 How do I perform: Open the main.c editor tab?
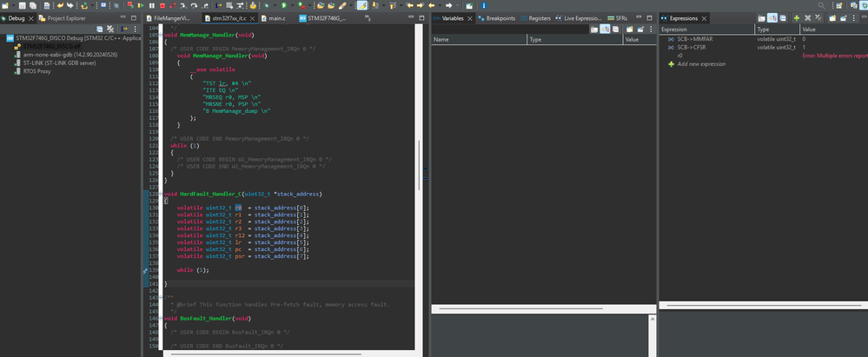pyautogui.click(x=278, y=17)
